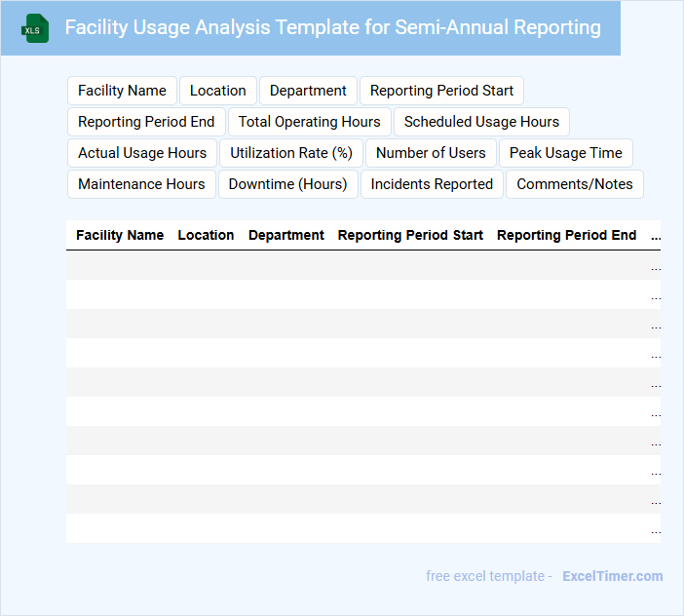Select the Peak Usage Time tag

tap(566, 153)
